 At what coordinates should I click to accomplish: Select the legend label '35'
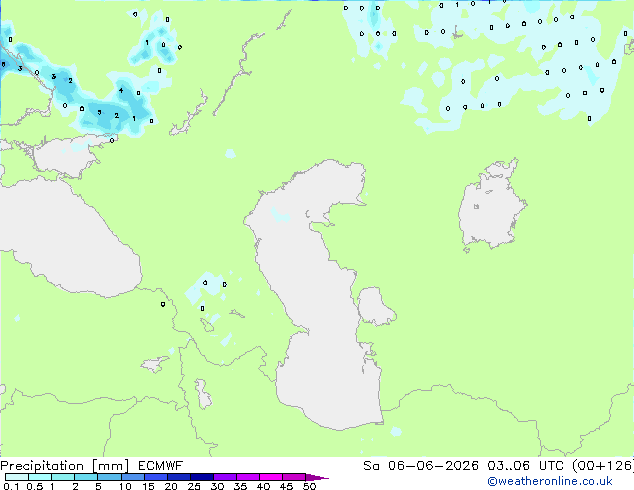(240, 486)
